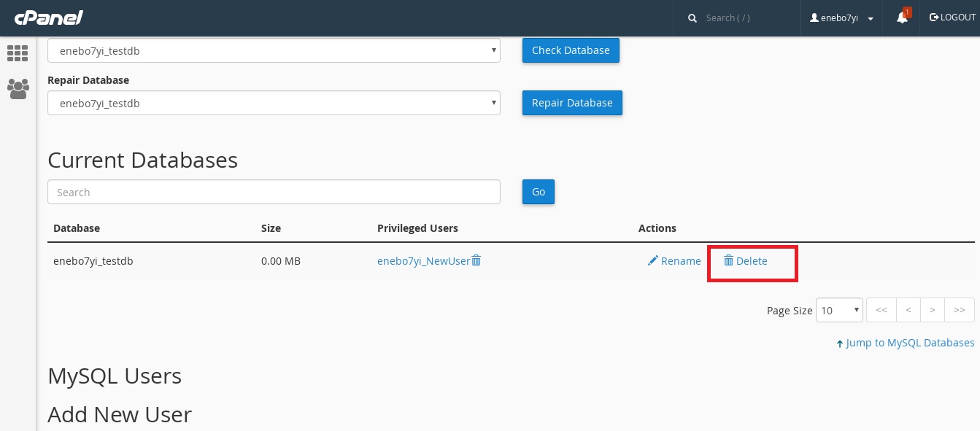
Task: Click the magnifier icon in top search
Action: (x=692, y=18)
